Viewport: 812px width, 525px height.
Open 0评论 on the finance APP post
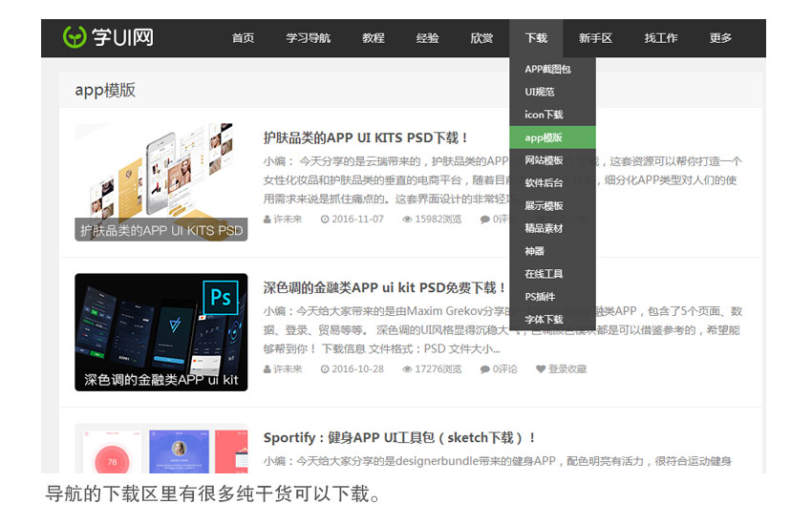(505, 368)
